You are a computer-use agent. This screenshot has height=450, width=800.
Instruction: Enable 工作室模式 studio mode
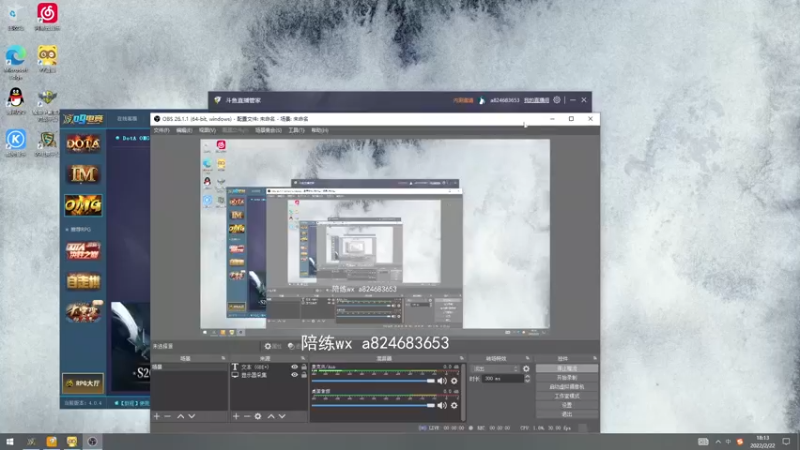tap(567, 396)
